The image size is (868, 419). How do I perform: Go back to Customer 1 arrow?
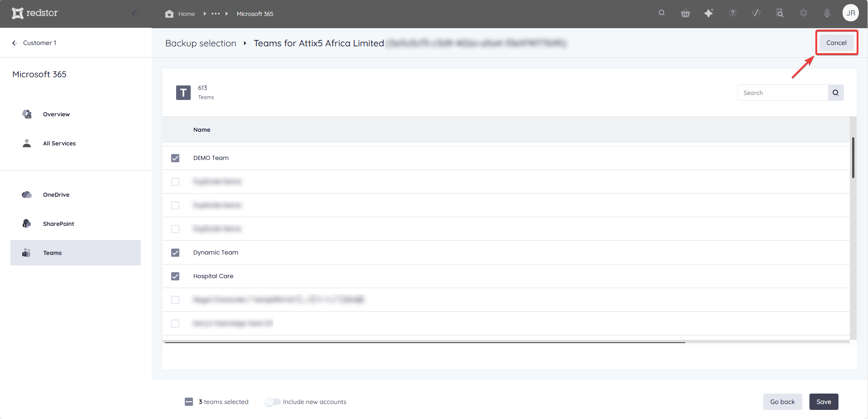(15, 43)
